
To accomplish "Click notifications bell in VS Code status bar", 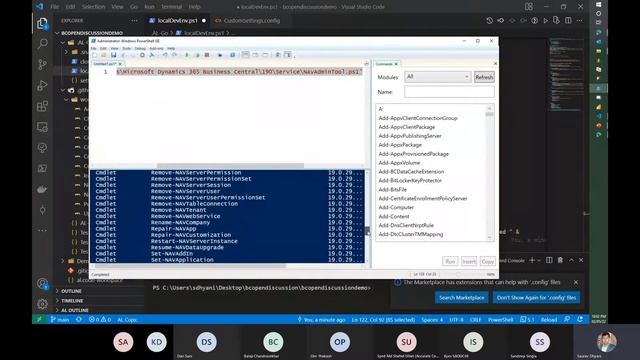I will 580,320.
